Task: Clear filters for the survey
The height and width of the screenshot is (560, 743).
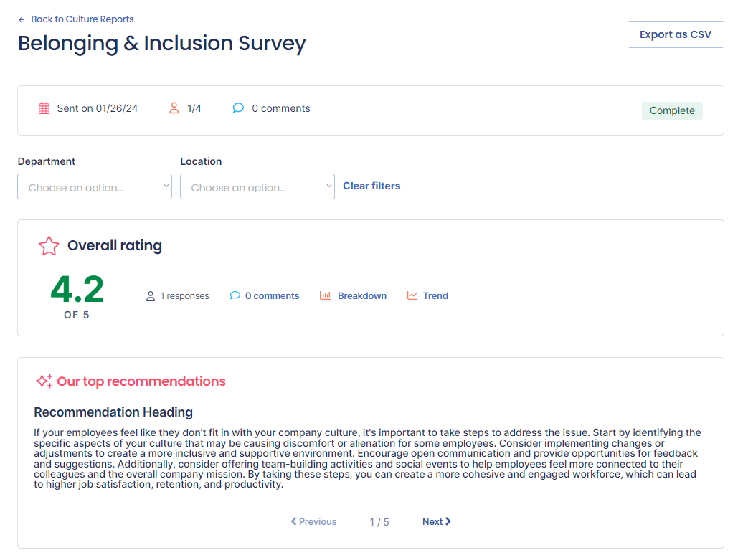Action: pos(371,186)
